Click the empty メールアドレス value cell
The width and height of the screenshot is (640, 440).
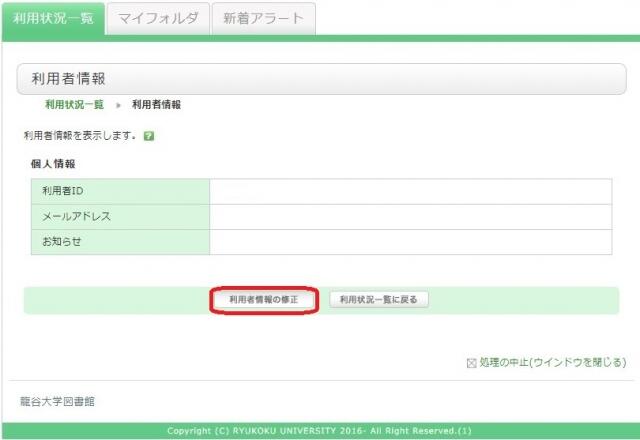pyautogui.click(x=410, y=216)
